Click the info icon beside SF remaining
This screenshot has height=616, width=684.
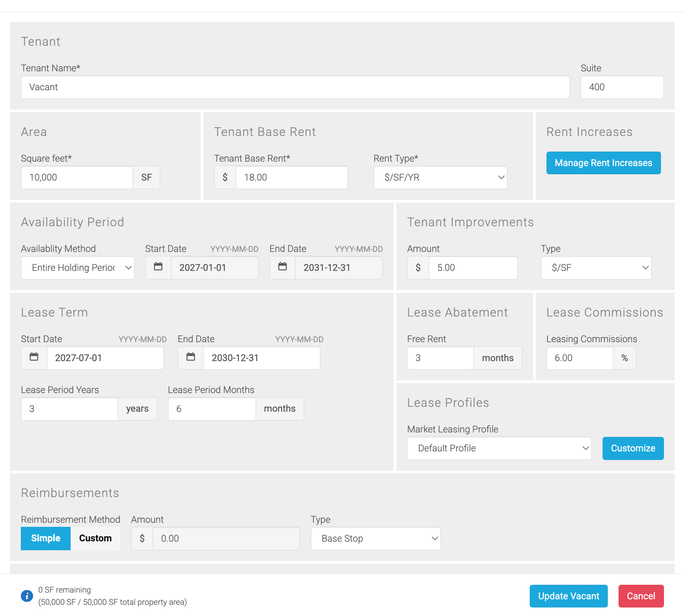pyautogui.click(x=27, y=596)
